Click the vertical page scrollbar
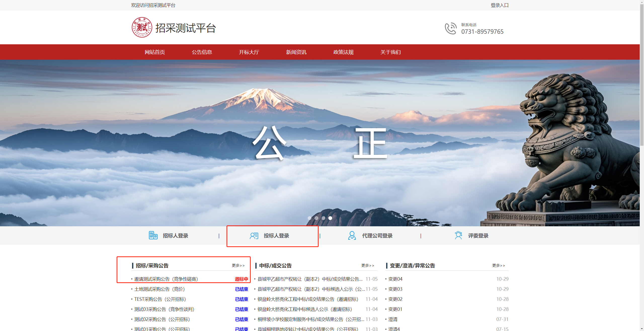644x331 pixels. coord(641,76)
